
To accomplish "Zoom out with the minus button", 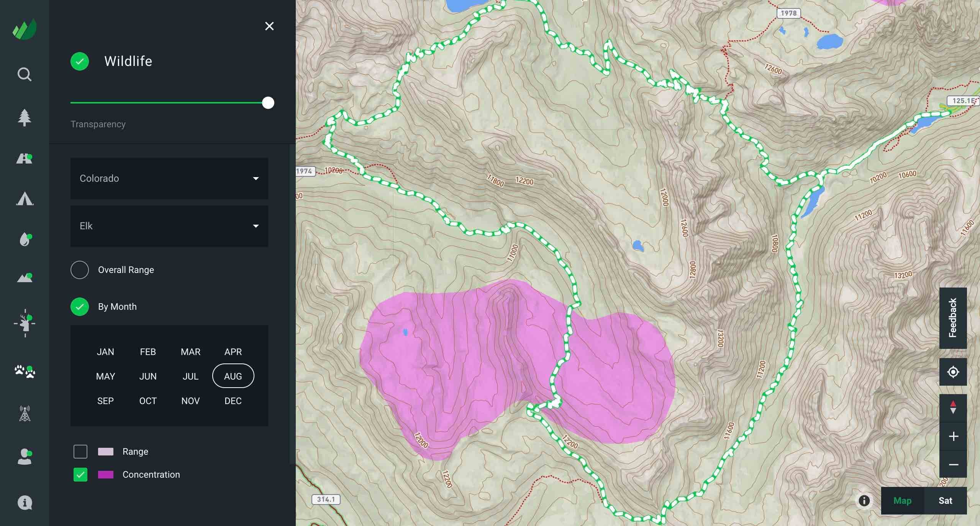I will click(x=953, y=465).
